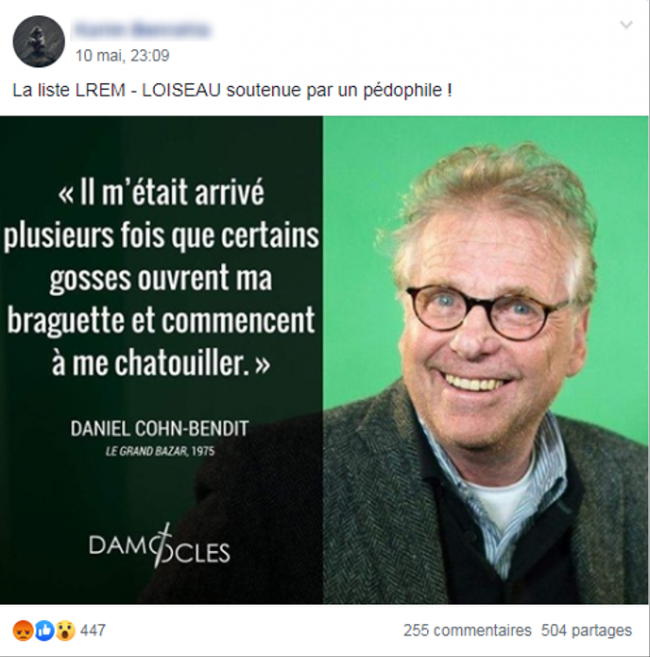View the 504 partages list
Screen dimensions: 650x657
[x=586, y=630]
